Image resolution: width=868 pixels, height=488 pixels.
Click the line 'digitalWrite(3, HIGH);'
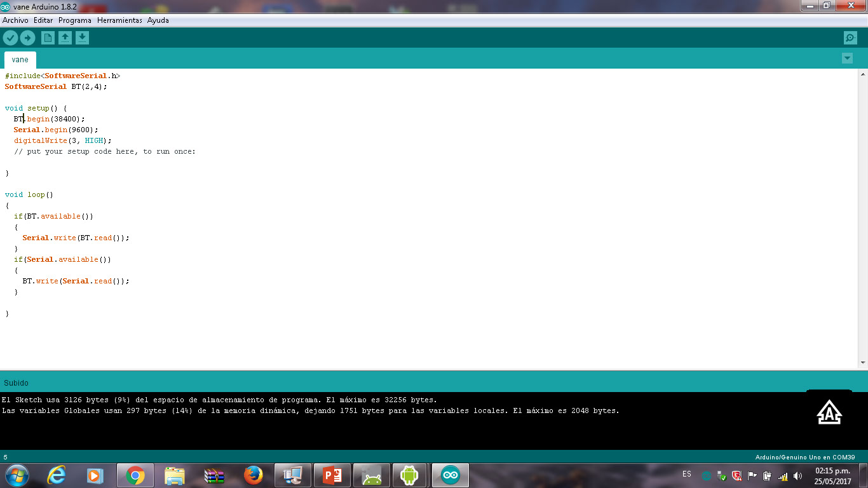pos(62,140)
